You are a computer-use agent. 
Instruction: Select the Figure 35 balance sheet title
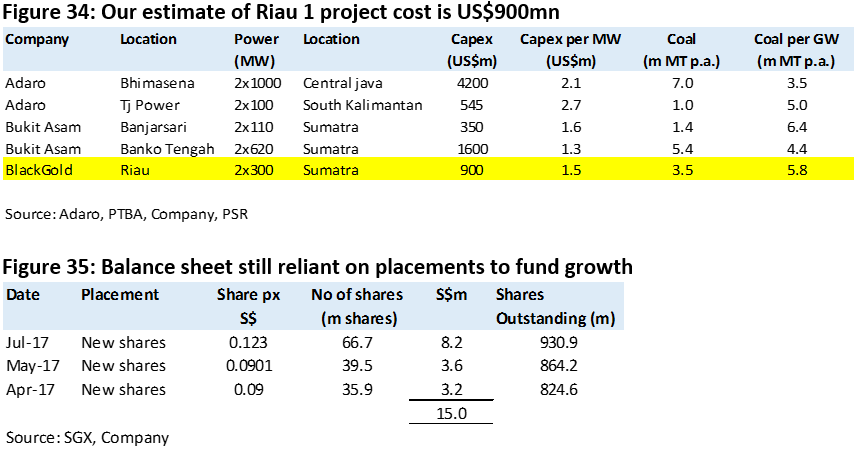(318, 267)
